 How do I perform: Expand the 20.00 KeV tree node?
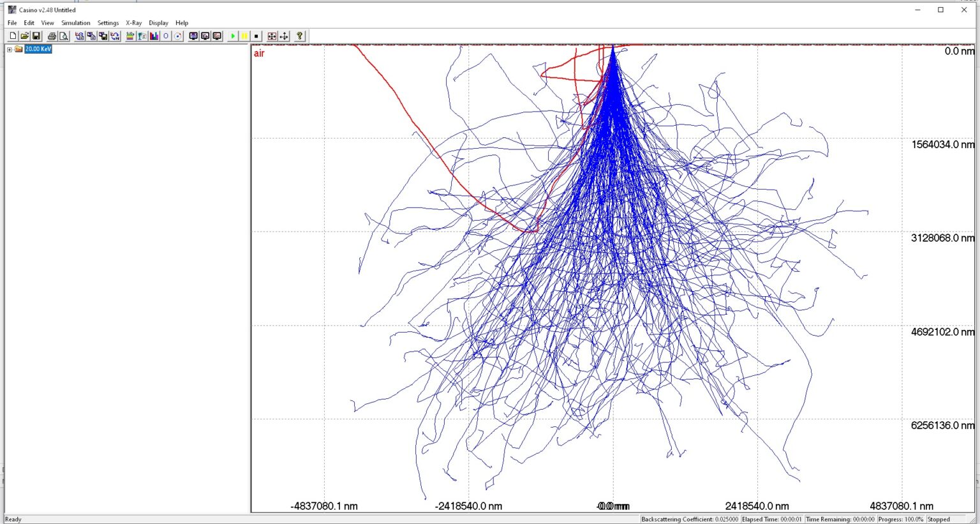tap(10, 49)
